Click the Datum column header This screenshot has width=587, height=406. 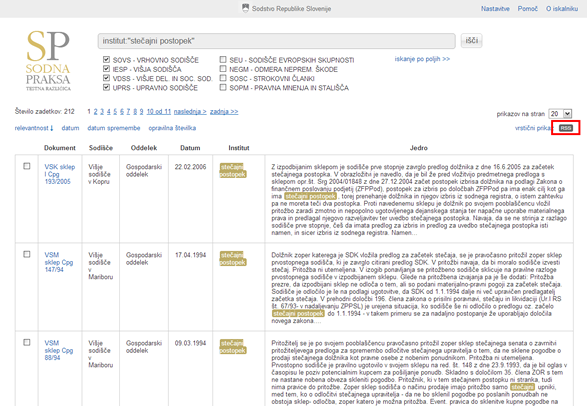pos(190,148)
